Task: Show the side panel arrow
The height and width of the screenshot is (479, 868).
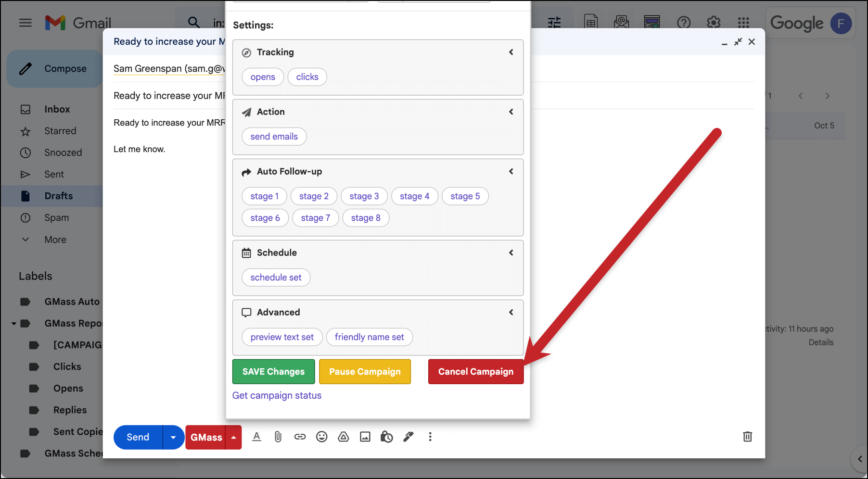Action: (860, 459)
